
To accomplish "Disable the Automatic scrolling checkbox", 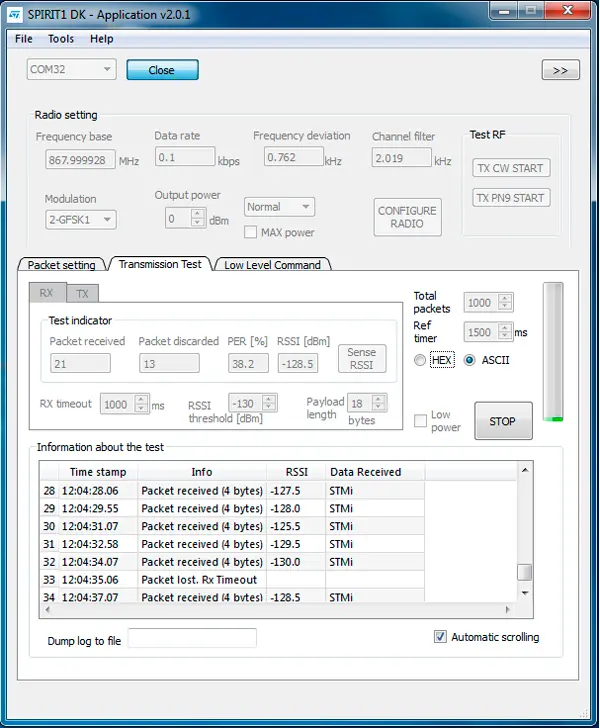I will [441, 637].
